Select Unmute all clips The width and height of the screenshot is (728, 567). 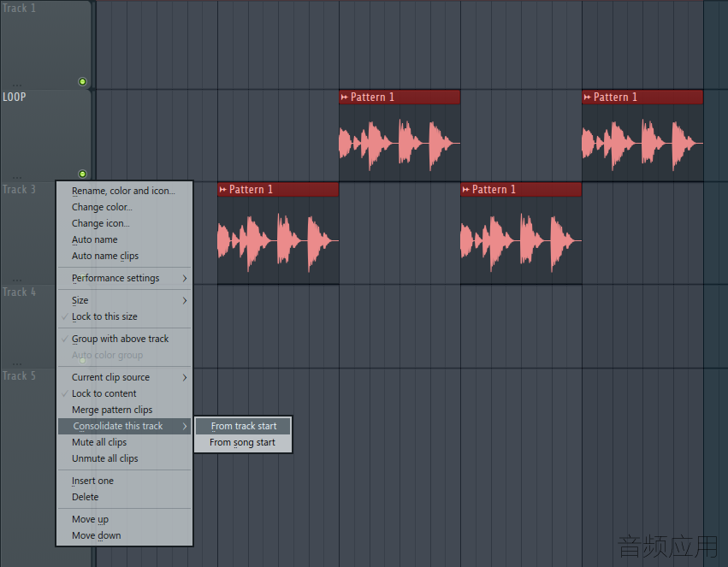click(x=123, y=458)
